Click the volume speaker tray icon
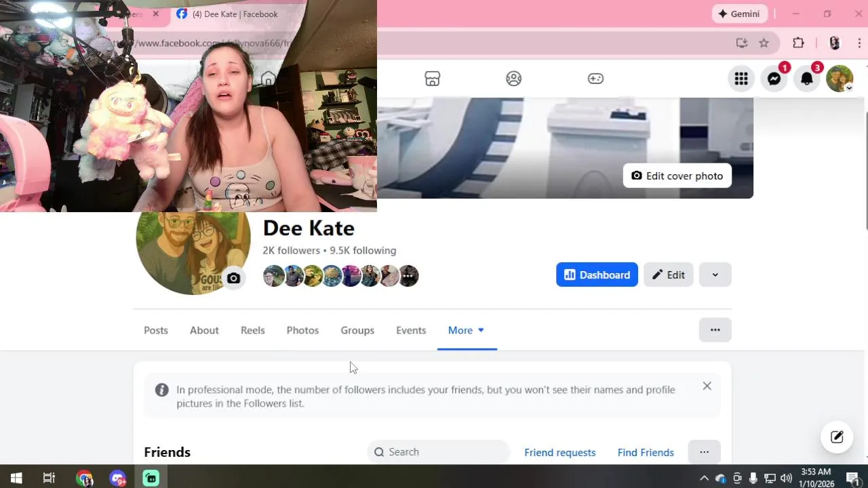This screenshot has width=868, height=488. [786, 479]
